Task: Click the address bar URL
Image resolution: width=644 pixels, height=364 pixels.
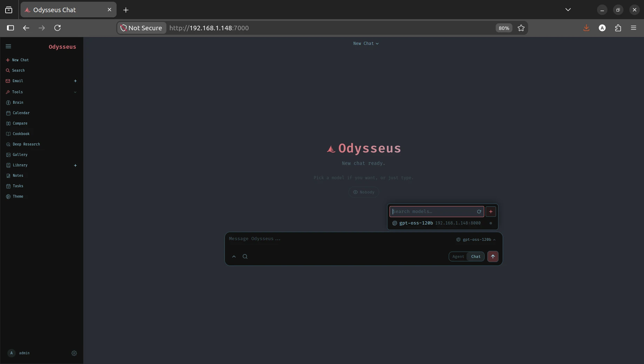Action: point(209,28)
